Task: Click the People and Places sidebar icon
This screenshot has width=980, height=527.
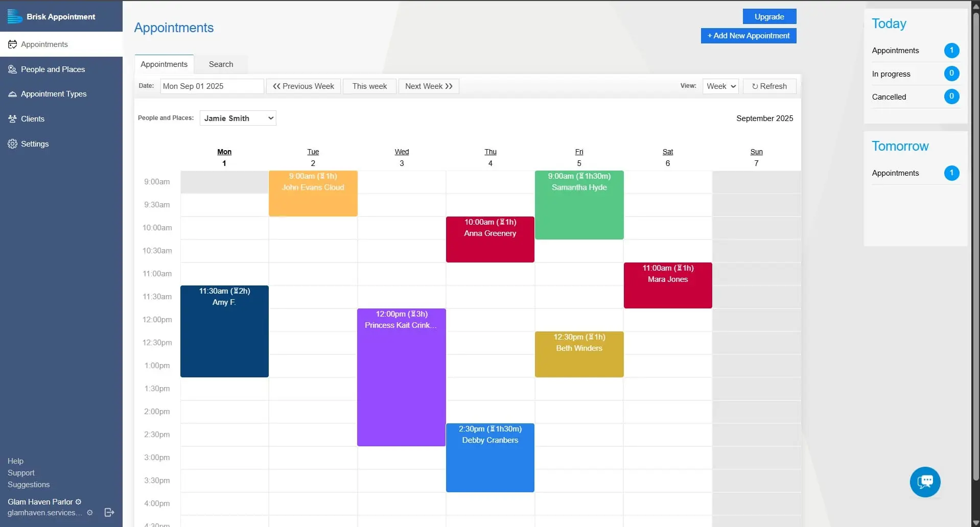Action: tap(12, 69)
